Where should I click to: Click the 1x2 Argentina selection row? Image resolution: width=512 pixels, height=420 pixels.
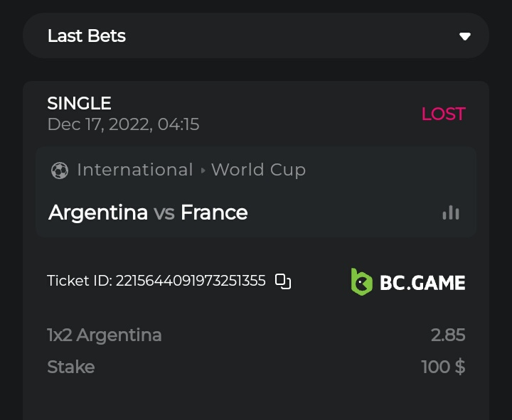[x=105, y=335]
